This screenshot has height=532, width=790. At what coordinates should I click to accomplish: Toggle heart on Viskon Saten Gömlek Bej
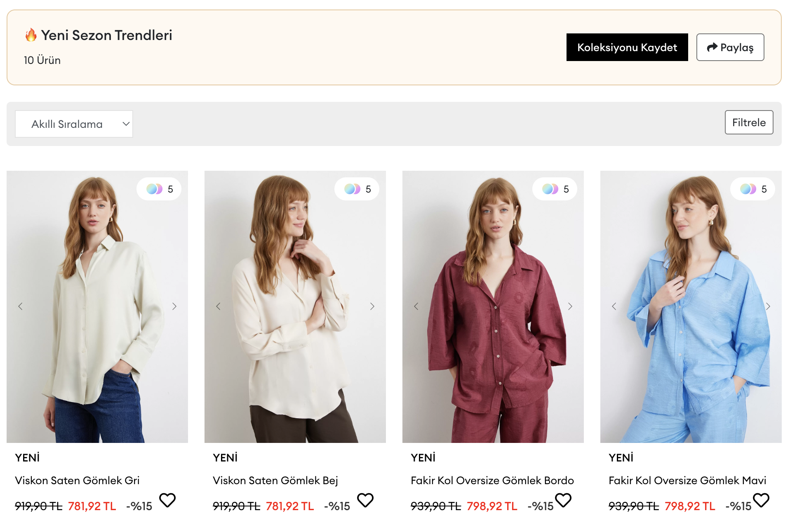(365, 500)
